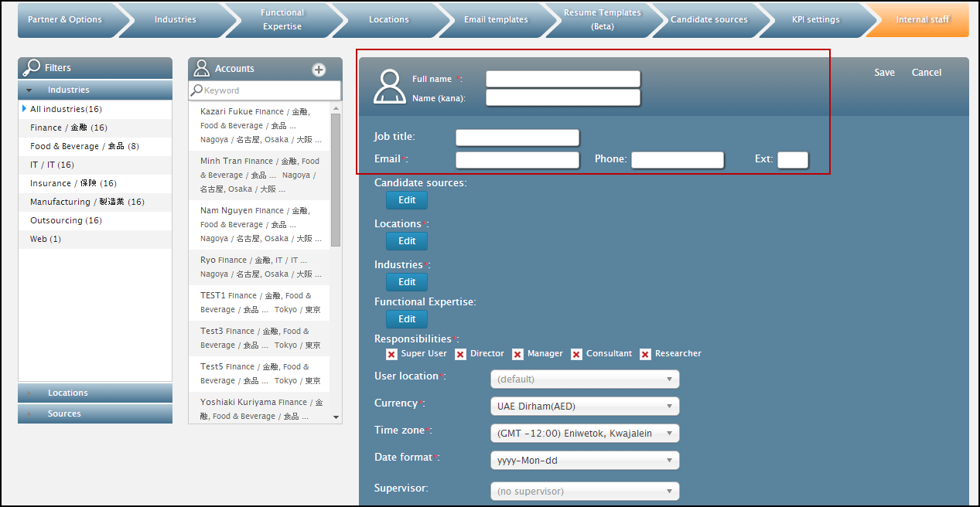The image size is (980, 507).
Task: Open the TEST1 account
Action: coord(260,303)
